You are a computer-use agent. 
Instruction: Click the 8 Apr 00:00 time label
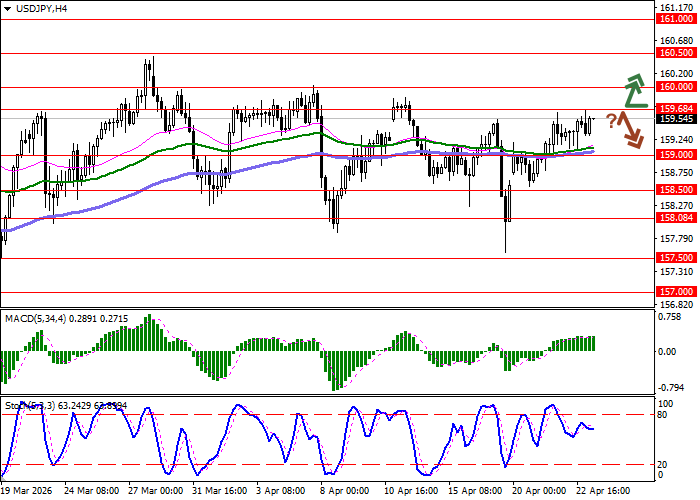[345, 491]
